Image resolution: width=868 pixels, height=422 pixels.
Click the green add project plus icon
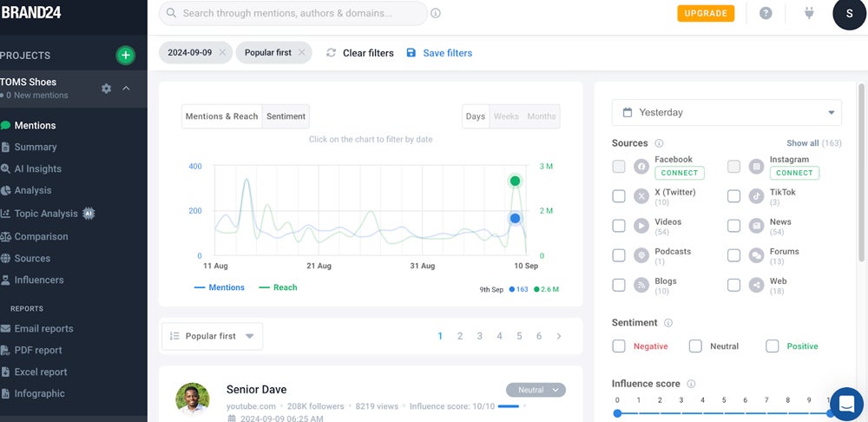tap(126, 56)
